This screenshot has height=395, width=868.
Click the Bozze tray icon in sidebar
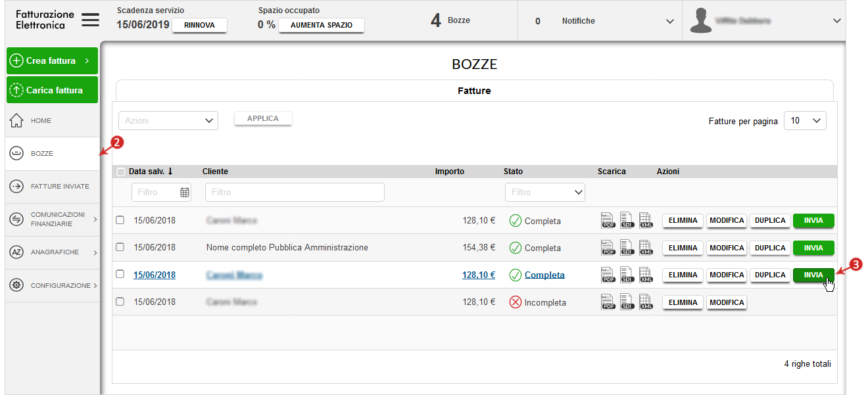pos(16,153)
